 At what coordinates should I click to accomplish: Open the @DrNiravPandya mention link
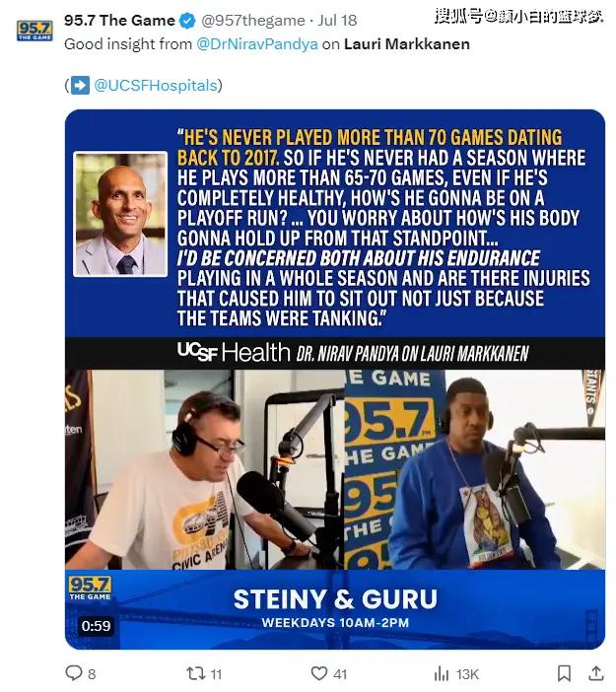click(257, 44)
